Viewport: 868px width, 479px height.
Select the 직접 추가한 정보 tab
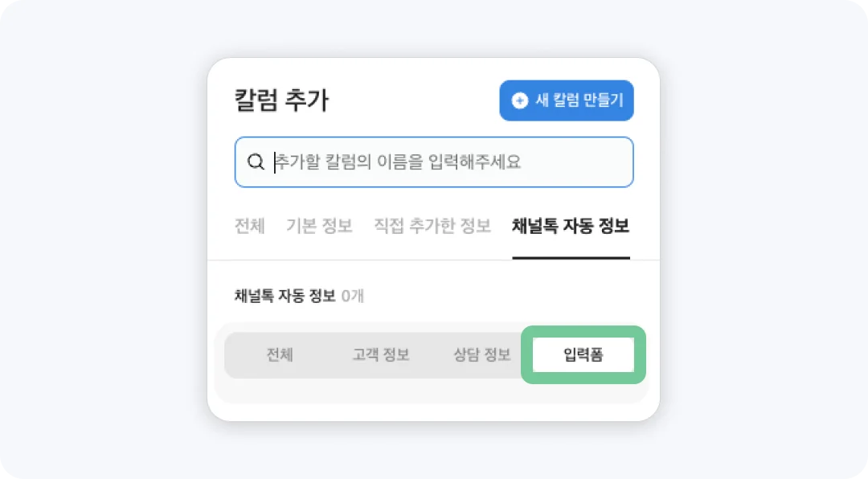tap(432, 226)
